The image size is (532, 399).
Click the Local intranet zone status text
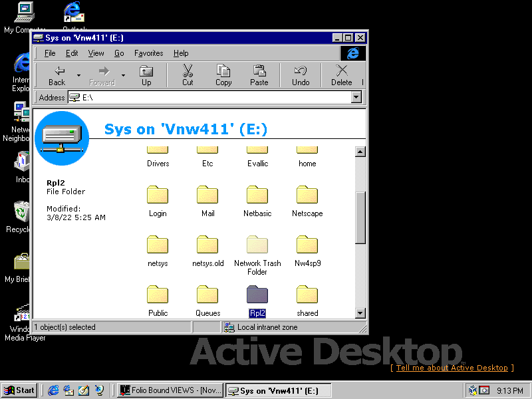267,327
